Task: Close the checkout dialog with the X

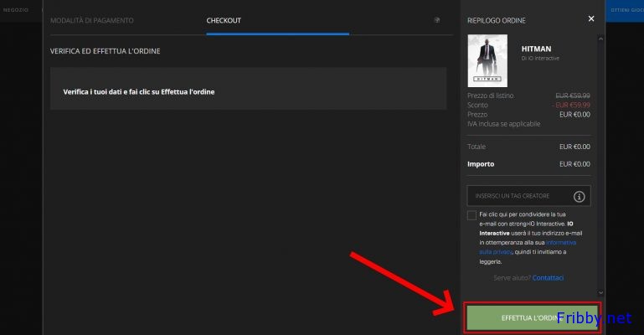Action: 591,18
